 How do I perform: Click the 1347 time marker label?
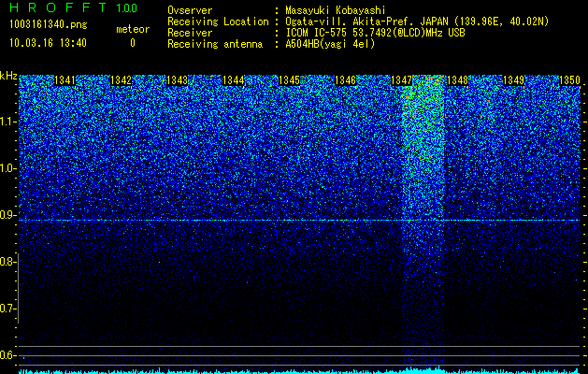click(401, 80)
